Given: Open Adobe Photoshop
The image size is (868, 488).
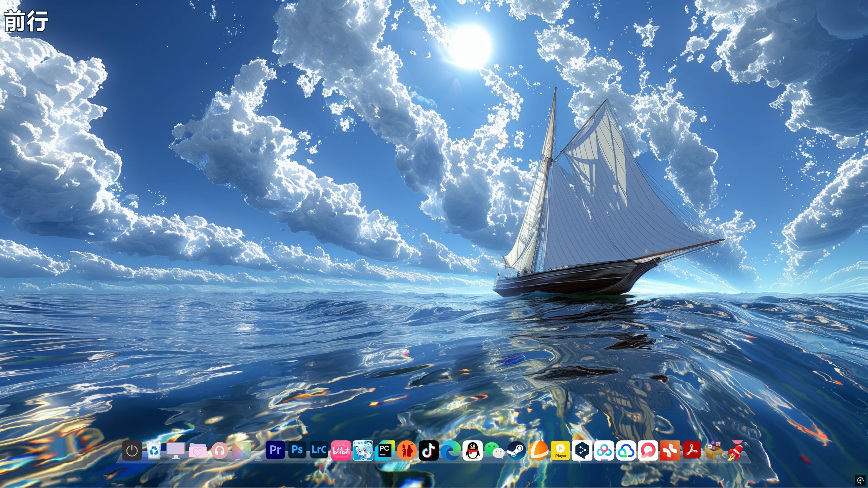Looking at the screenshot, I should 297,450.
